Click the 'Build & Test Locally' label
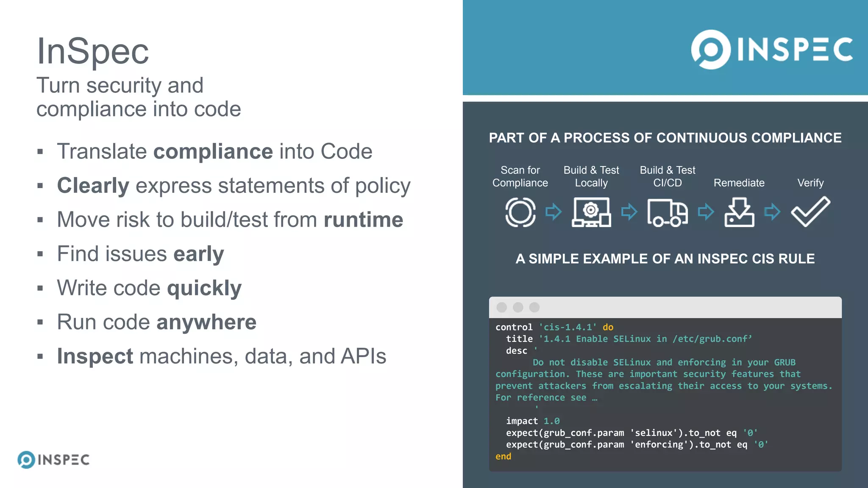Image resolution: width=868 pixels, height=488 pixels. (591, 176)
